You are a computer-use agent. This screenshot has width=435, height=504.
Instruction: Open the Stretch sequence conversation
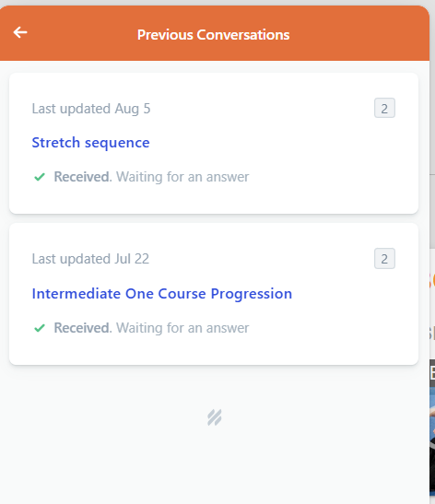coord(90,143)
